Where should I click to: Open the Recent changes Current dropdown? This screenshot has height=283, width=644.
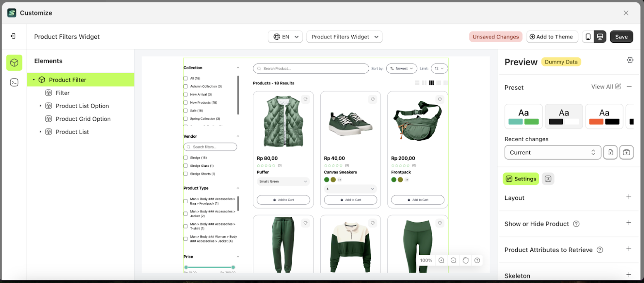click(552, 152)
